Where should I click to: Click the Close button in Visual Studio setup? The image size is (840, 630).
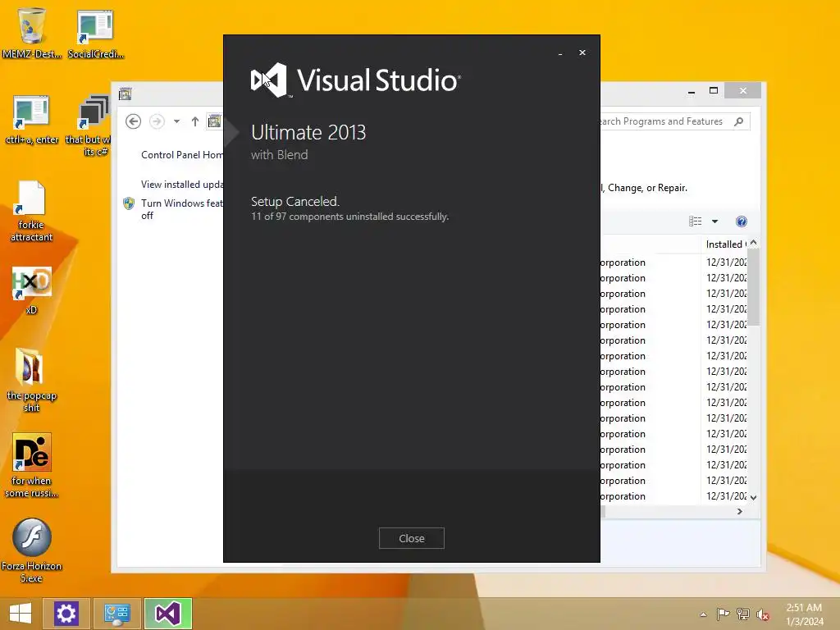coord(412,538)
